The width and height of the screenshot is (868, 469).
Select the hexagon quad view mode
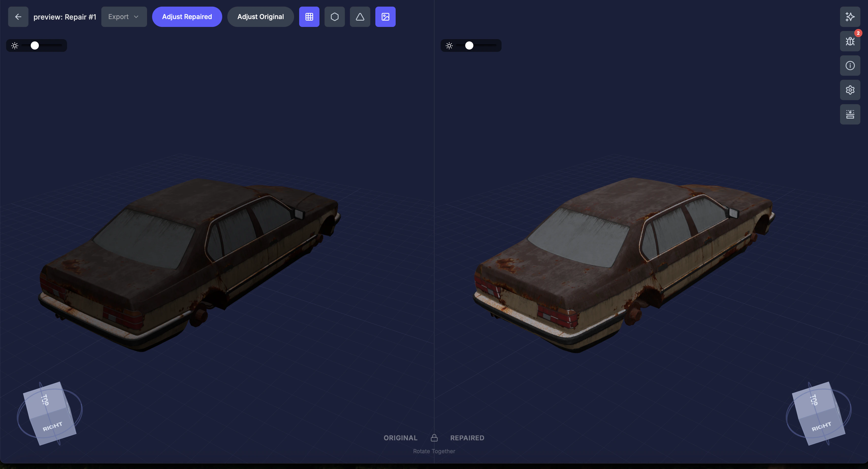click(334, 17)
